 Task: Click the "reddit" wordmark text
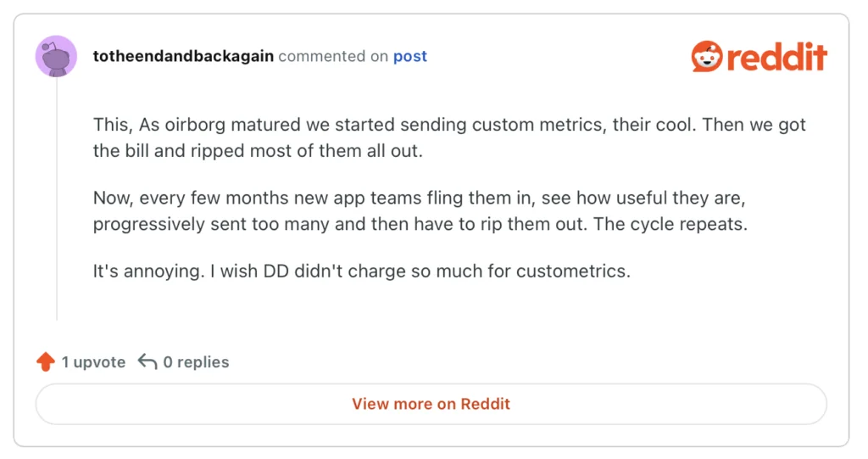776,57
